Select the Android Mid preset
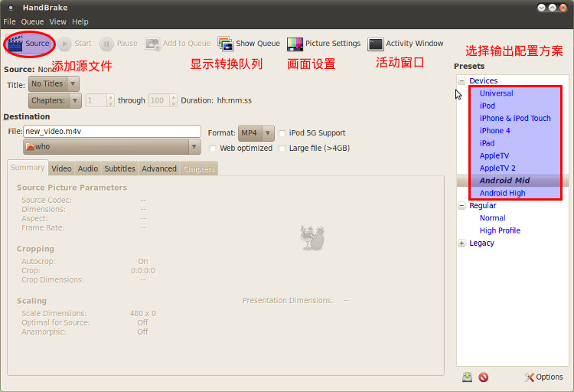574x392 pixels. [504, 181]
